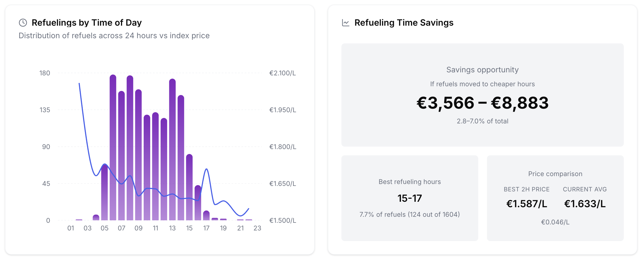Select the short bar above hour 17
The image size is (644, 261).
click(206, 216)
